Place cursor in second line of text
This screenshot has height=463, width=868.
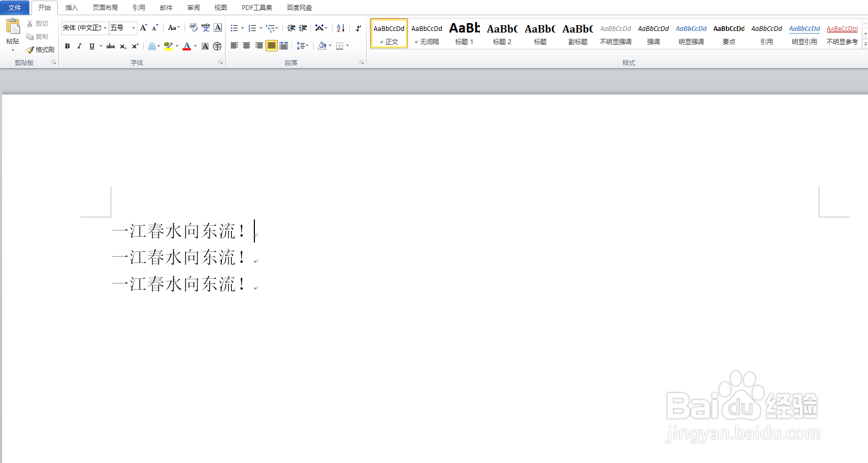pos(178,258)
